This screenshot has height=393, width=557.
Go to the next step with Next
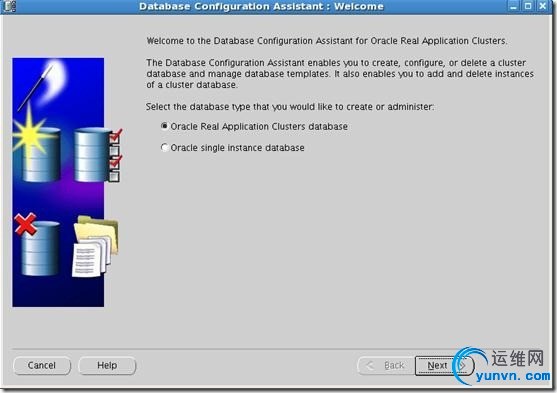tap(444, 365)
